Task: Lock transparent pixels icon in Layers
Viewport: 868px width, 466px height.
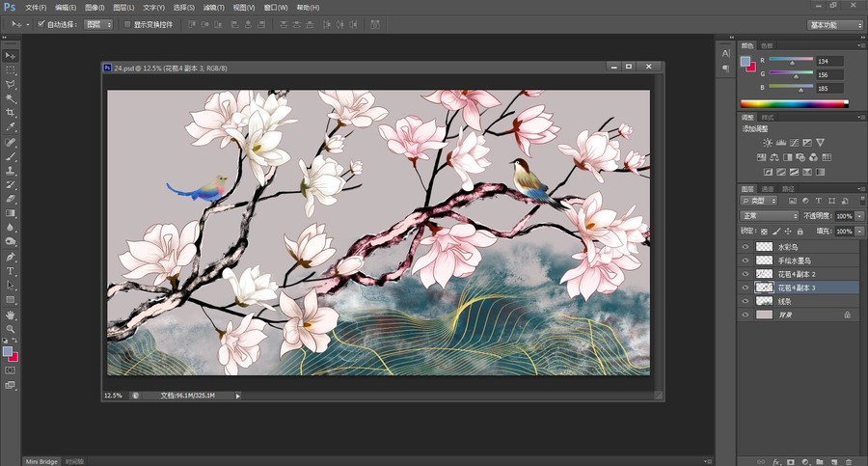Action: 765,231
